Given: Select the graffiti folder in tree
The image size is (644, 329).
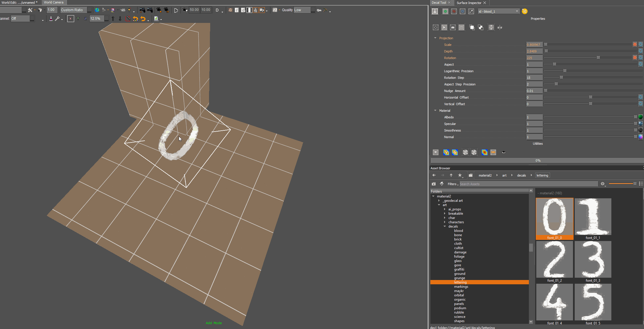Looking at the screenshot, I should (459, 269).
